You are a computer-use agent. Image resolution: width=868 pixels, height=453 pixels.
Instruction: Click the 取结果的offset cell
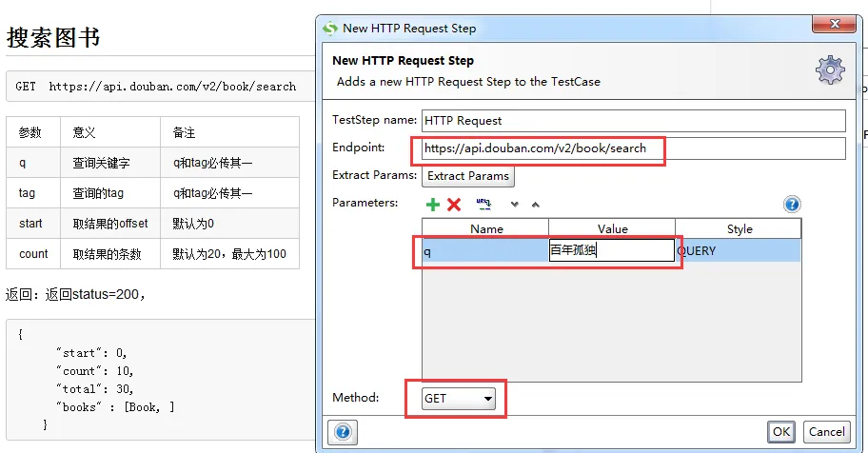point(110,224)
